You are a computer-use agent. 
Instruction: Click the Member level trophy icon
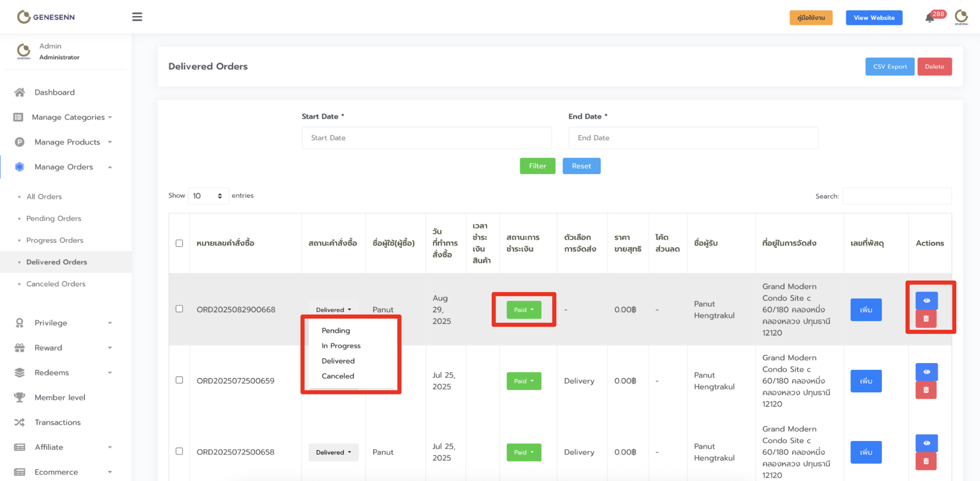tap(19, 397)
